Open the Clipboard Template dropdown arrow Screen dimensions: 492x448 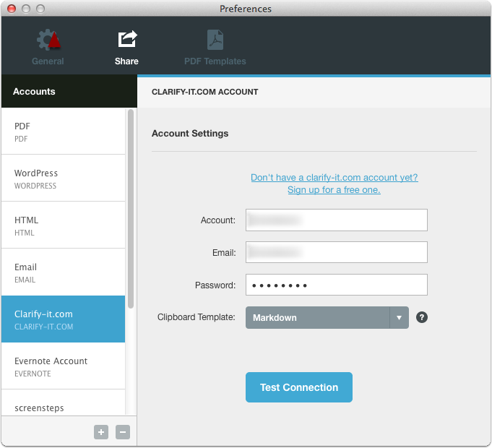point(399,317)
